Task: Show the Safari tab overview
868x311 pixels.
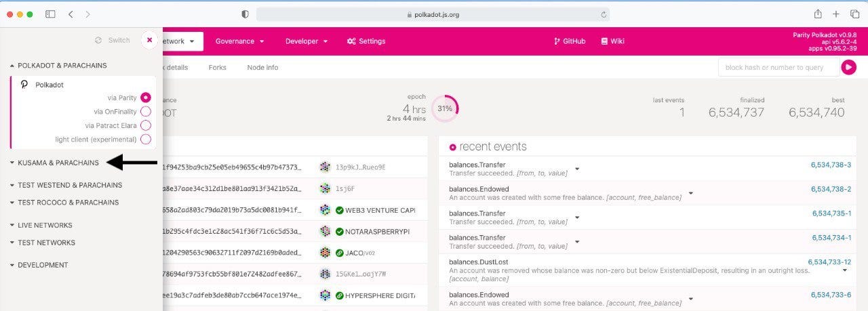Action: point(854,14)
